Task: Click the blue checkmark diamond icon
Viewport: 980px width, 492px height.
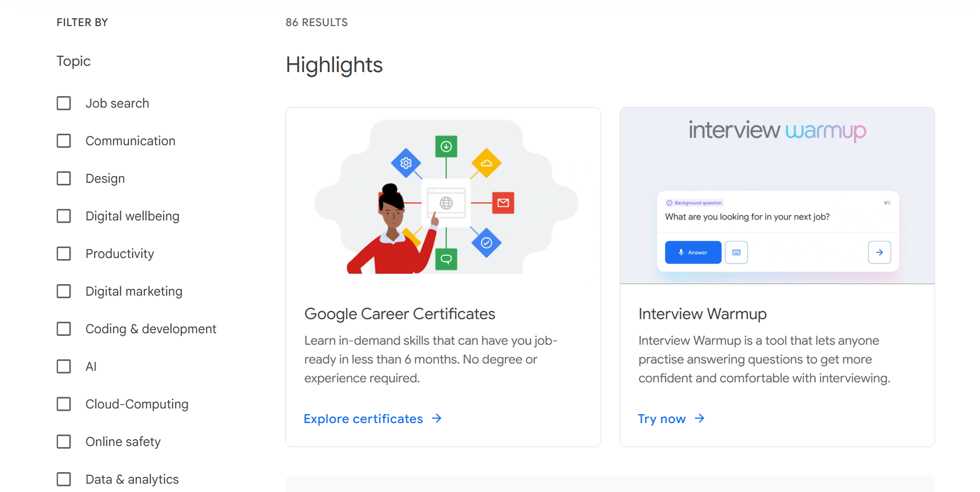Action: [487, 243]
